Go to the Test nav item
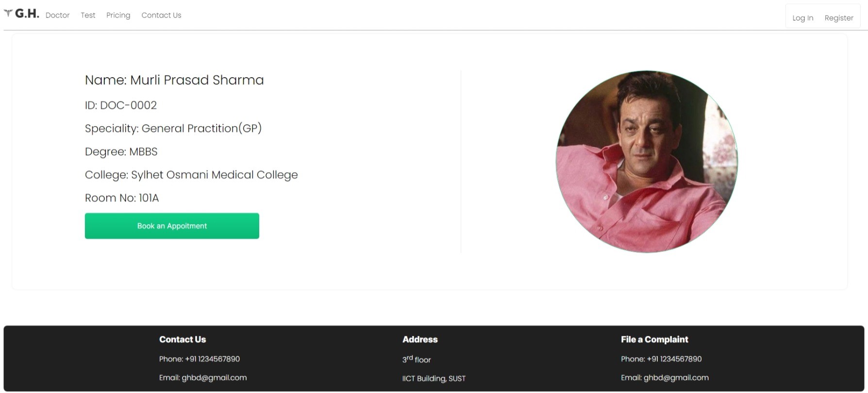 (x=88, y=16)
